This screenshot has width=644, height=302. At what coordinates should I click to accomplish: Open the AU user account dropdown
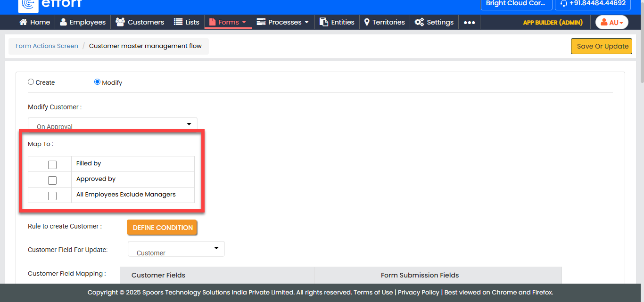coord(611,23)
